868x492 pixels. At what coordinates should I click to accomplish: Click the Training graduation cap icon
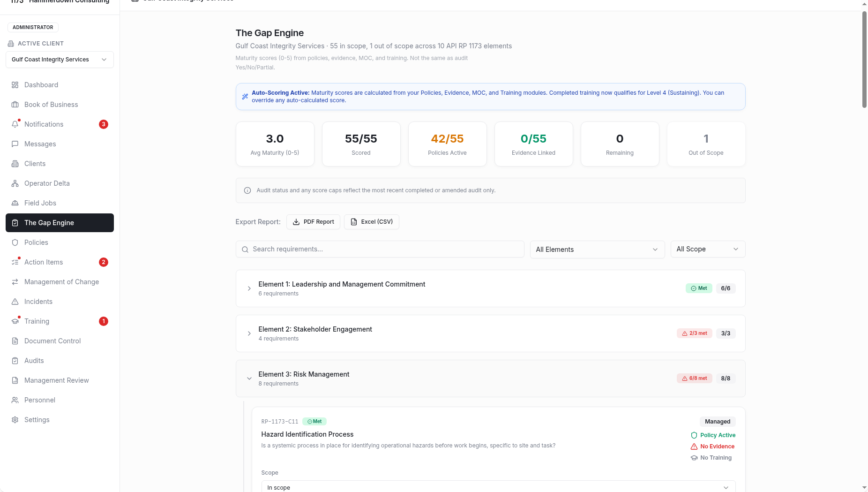(15, 321)
